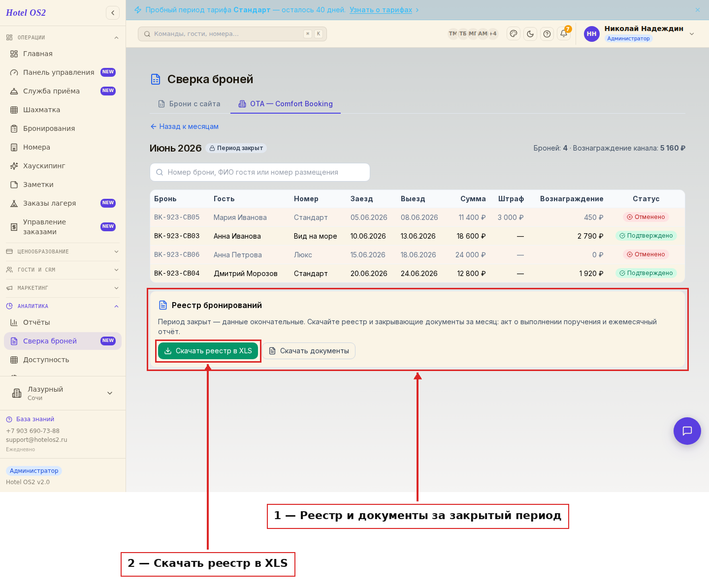Screen dimensions: 709x588
Task: Click the +4 team members avatar
Action: (493, 34)
